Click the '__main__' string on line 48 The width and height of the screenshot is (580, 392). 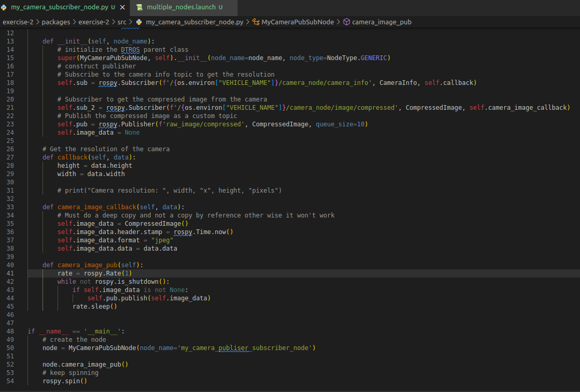click(x=102, y=331)
